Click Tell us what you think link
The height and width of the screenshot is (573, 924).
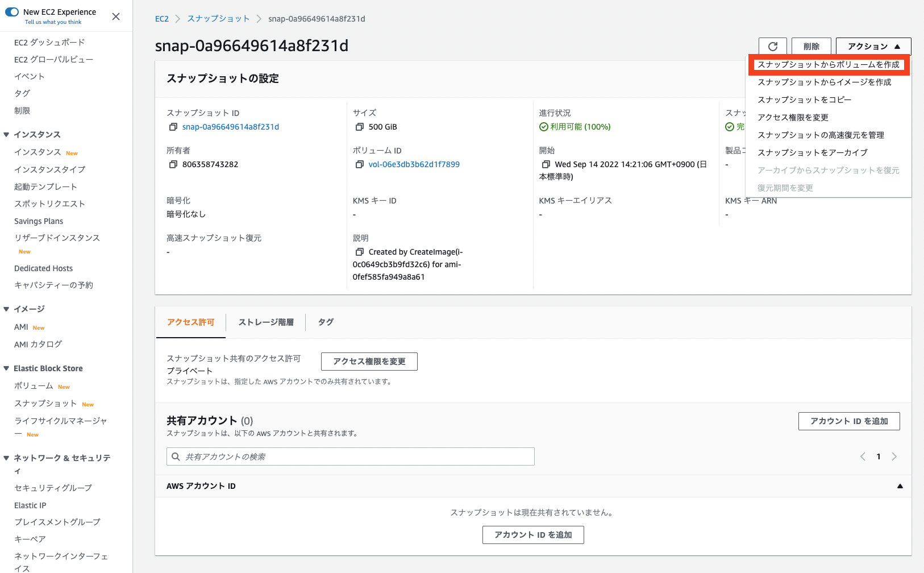pyautogui.click(x=53, y=22)
